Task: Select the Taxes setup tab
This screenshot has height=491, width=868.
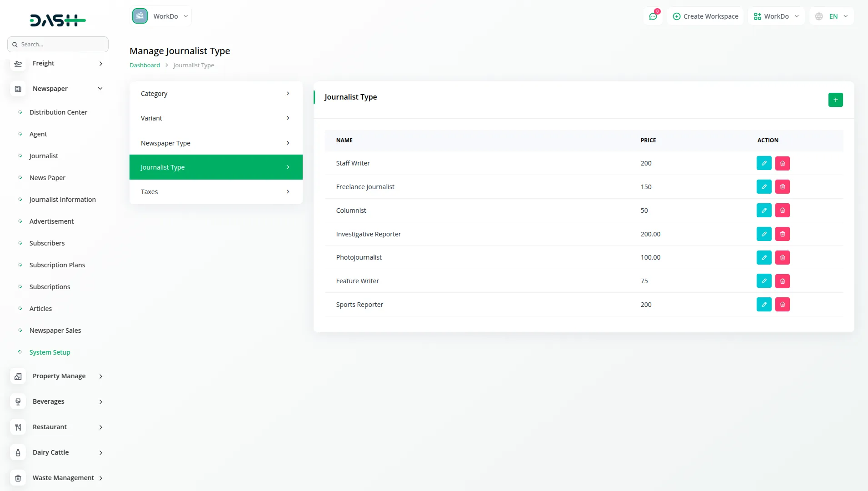Action: coord(216,192)
